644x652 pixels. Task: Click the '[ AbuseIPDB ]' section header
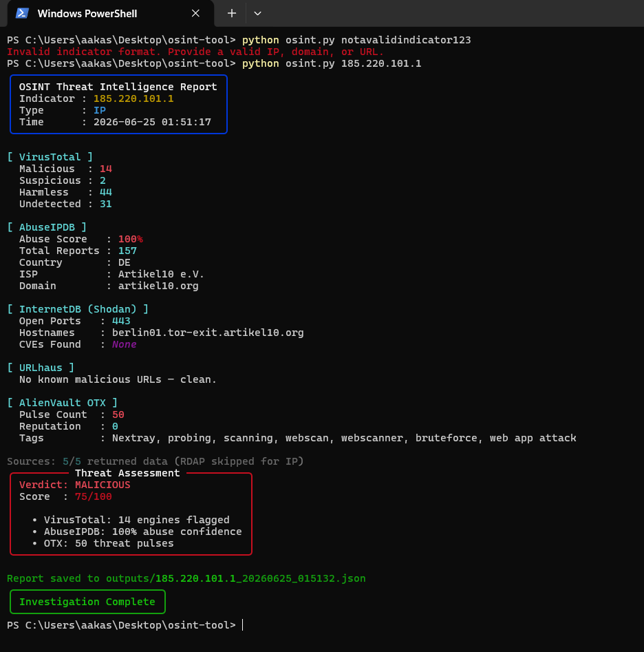[47, 227]
